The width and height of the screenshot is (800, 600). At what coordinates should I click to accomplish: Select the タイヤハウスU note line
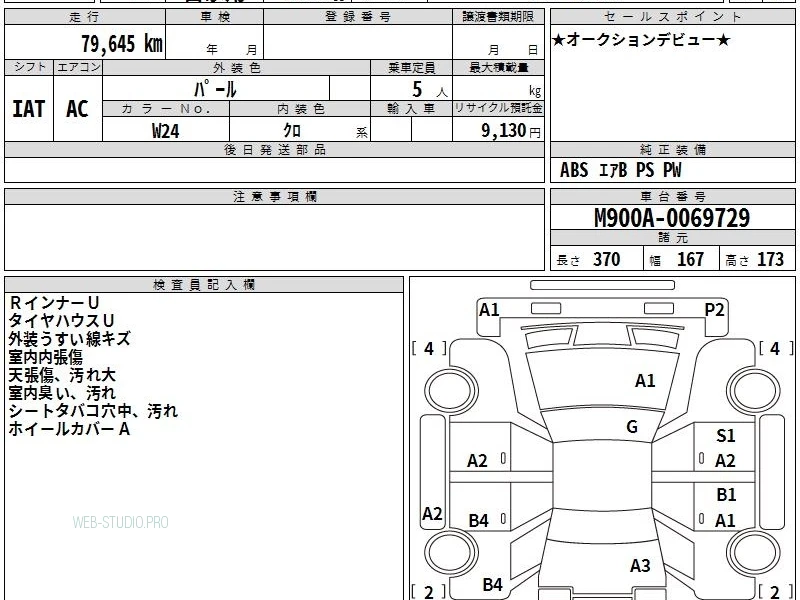coord(61,320)
